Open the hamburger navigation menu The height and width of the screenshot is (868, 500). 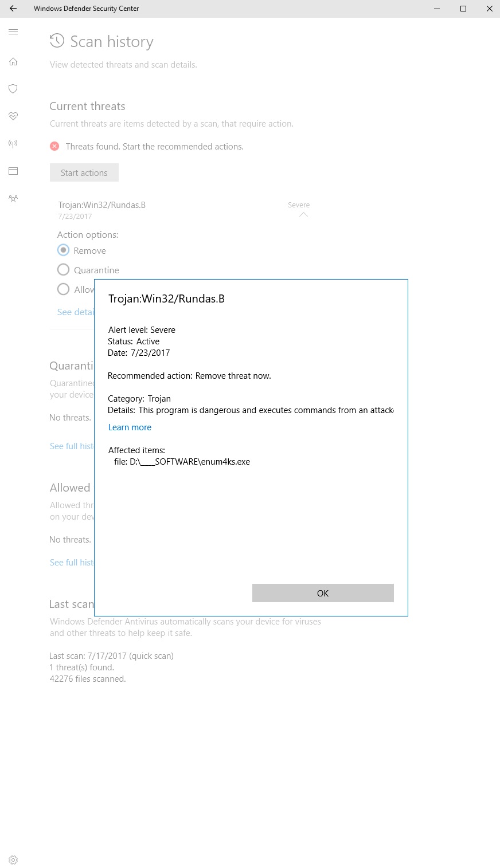click(13, 32)
